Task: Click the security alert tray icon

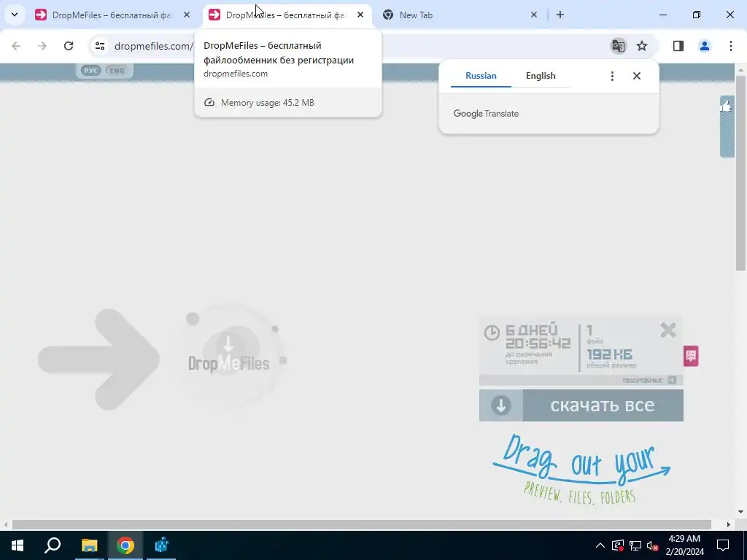Action: pos(617,545)
